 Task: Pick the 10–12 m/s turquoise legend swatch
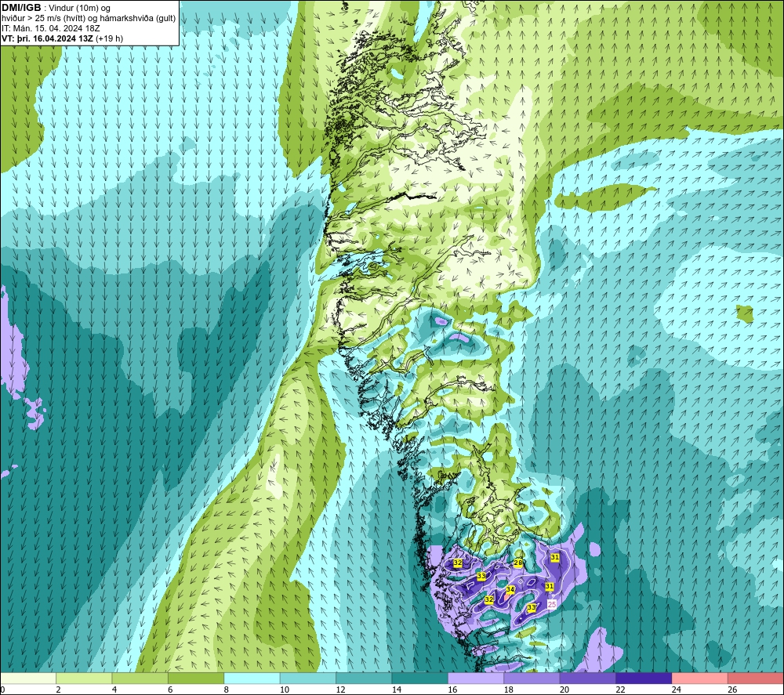(x=308, y=679)
